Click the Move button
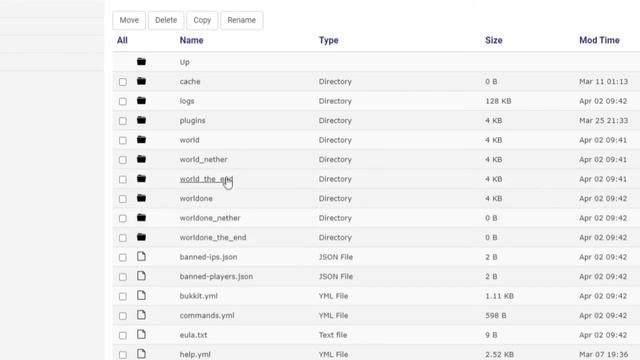The width and height of the screenshot is (640, 360). pyautogui.click(x=129, y=20)
